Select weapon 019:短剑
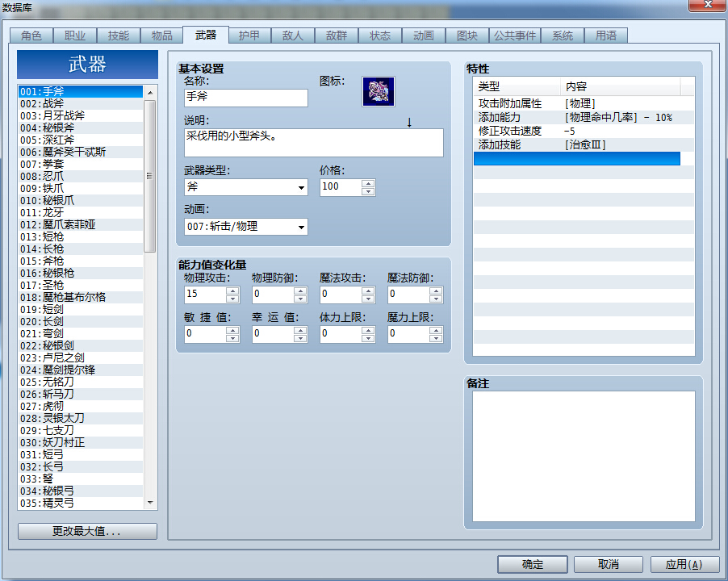The width and height of the screenshot is (728, 581). 81,309
